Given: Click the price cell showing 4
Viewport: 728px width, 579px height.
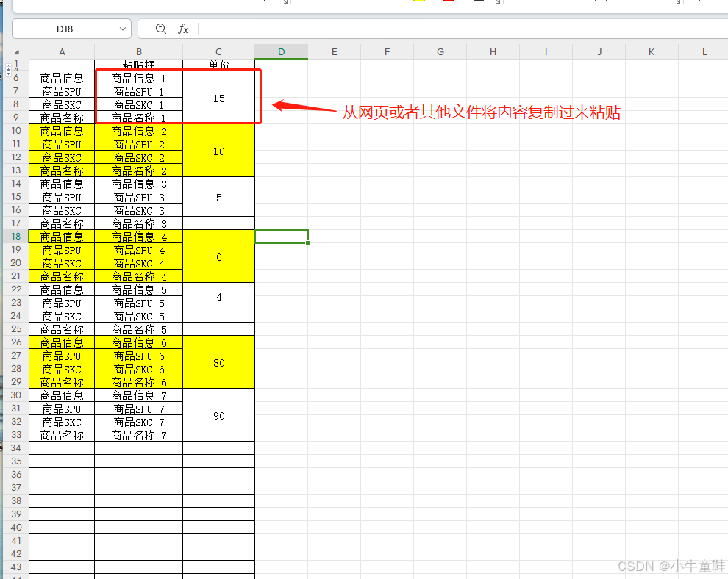Looking at the screenshot, I should click(218, 296).
